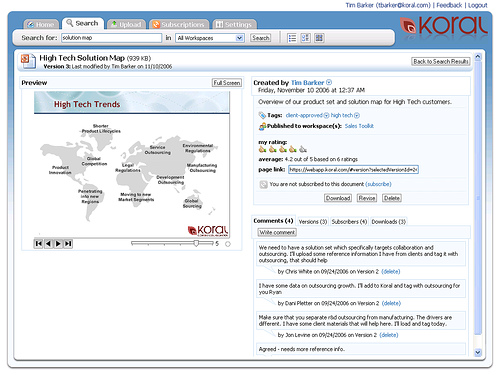Image resolution: width=500 pixels, height=375 pixels.
Task: Click the published workspace icon
Action: pyautogui.click(x=262, y=126)
